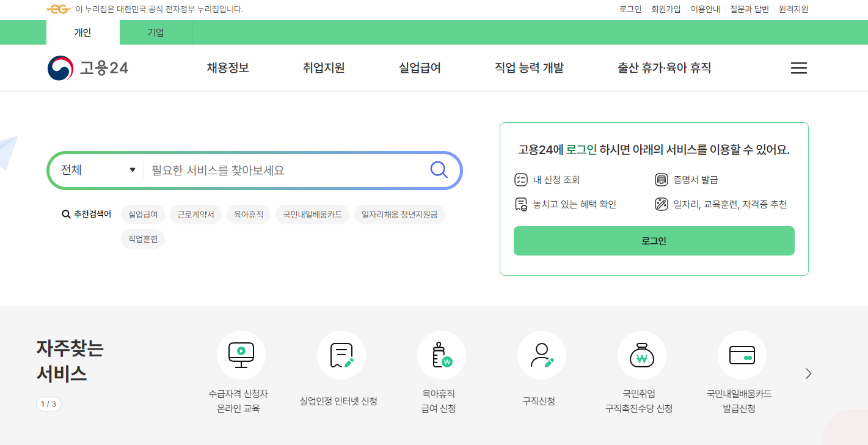This screenshot has width=868, height=445.
Task: Select the 직업훈련 keyword chip
Action: click(x=143, y=239)
